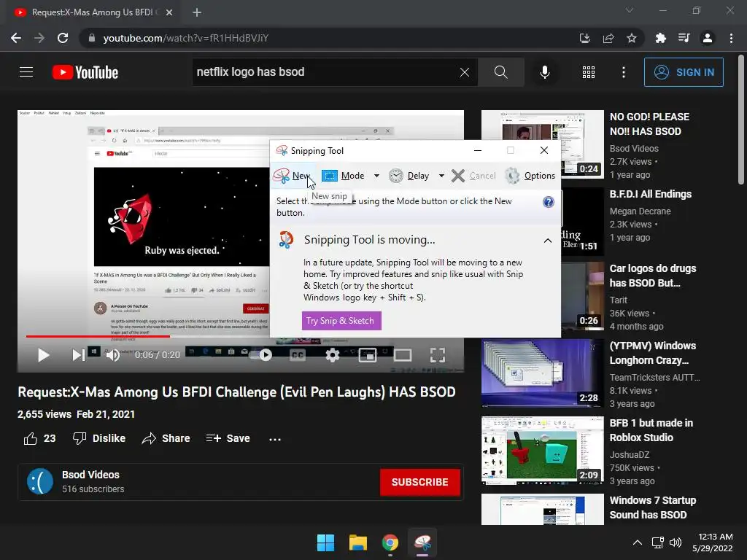
Task: Toggle theater mode
Action: coord(403,355)
